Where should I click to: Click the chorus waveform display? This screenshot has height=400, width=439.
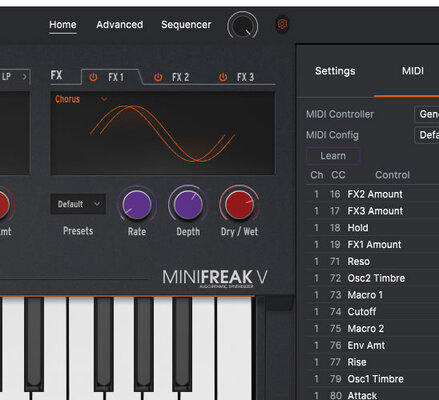163,133
